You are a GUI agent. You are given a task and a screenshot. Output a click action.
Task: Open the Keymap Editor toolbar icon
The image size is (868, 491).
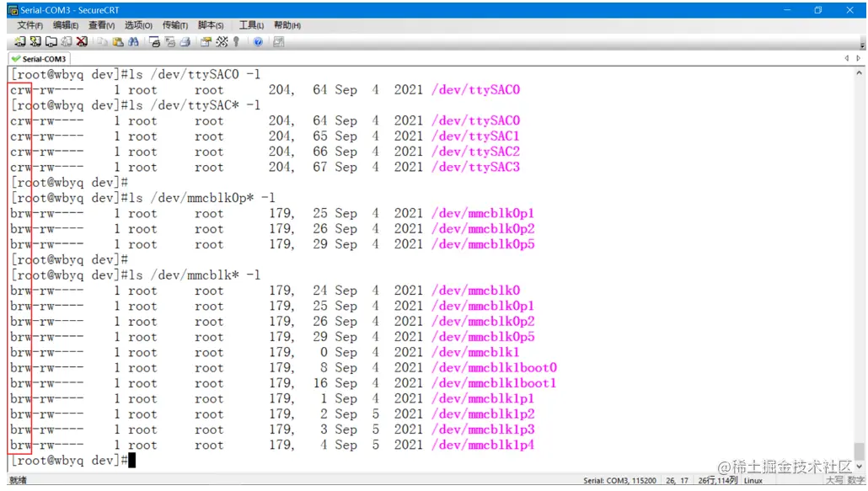point(222,42)
